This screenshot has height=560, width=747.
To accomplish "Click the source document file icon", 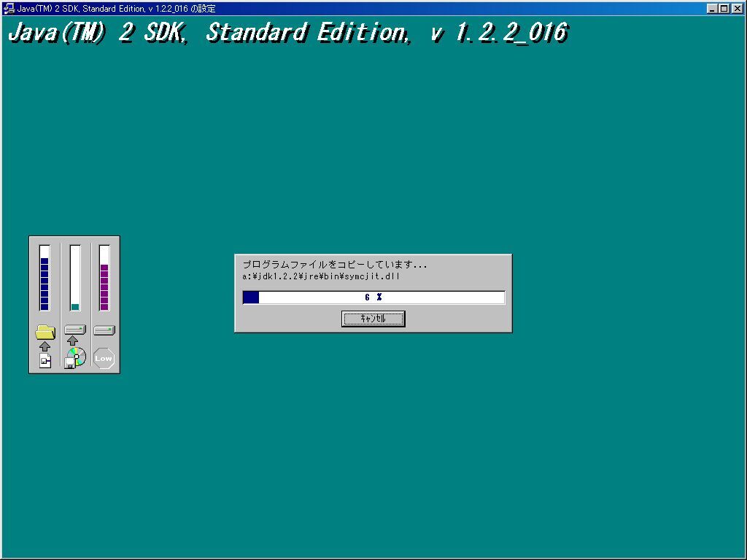I will pos(45,360).
